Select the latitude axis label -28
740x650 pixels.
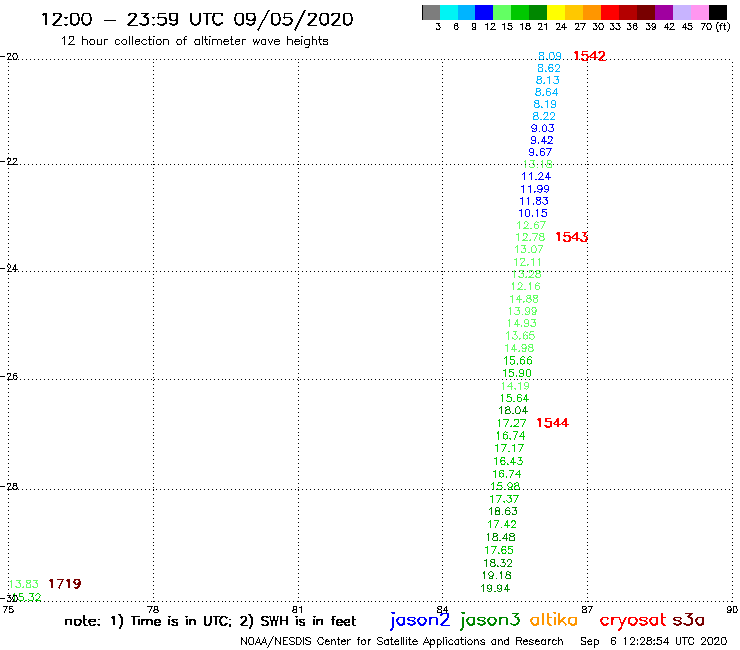9,486
